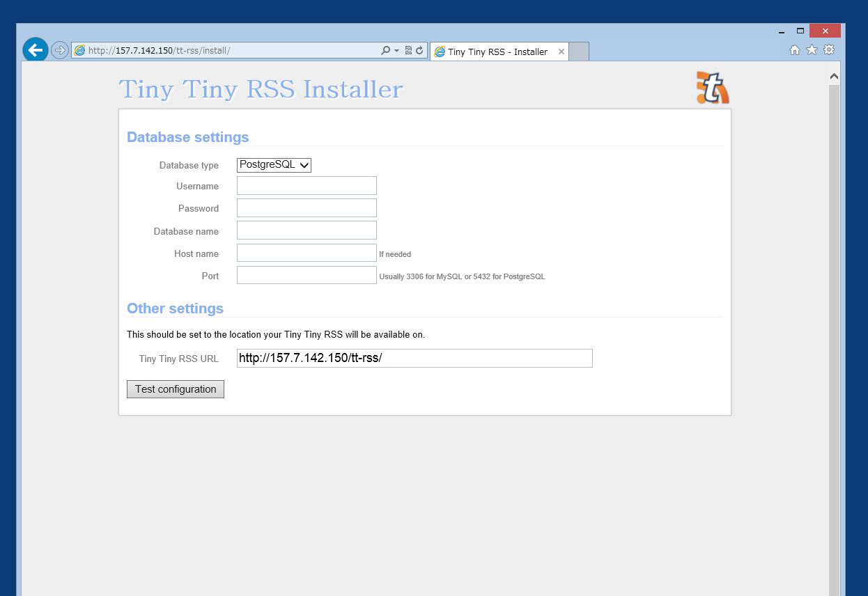This screenshot has height=596, width=868.
Task: Click the Test configuration button
Action: [176, 389]
